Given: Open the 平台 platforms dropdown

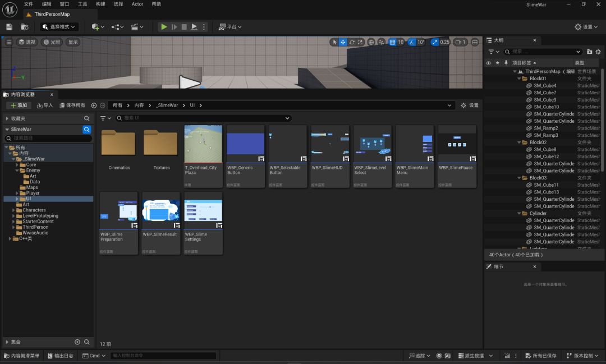Looking at the screenshot, I should click(230, 27).
